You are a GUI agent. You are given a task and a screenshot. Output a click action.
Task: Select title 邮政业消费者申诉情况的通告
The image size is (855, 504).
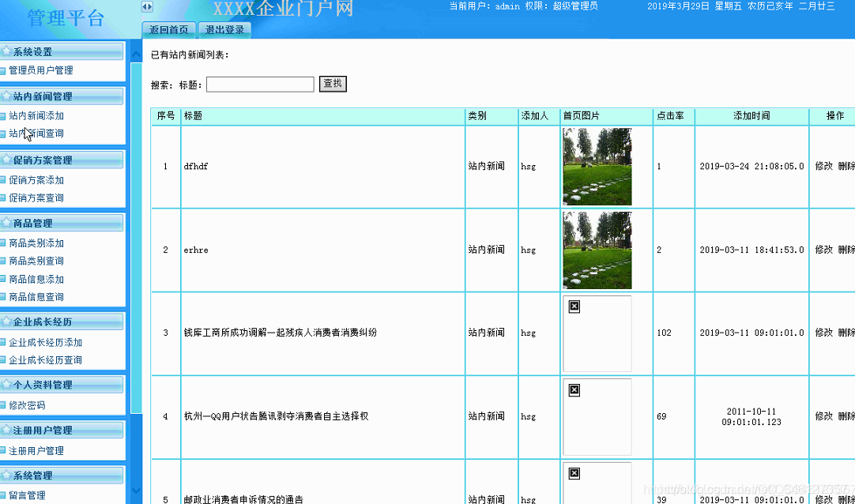click(x=243, y=499)
